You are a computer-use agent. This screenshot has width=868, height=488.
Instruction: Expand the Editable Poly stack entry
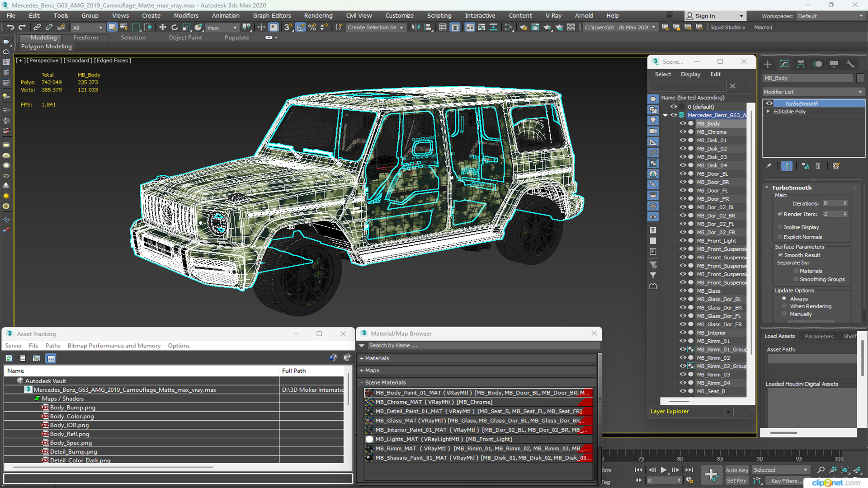click(768, 112)
